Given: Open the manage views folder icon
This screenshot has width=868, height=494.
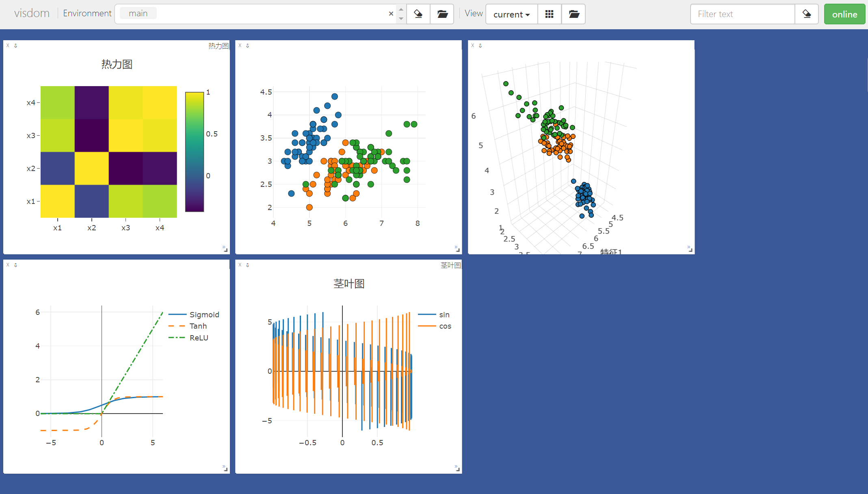Looking at the screenshot, I should click(574, 14).
